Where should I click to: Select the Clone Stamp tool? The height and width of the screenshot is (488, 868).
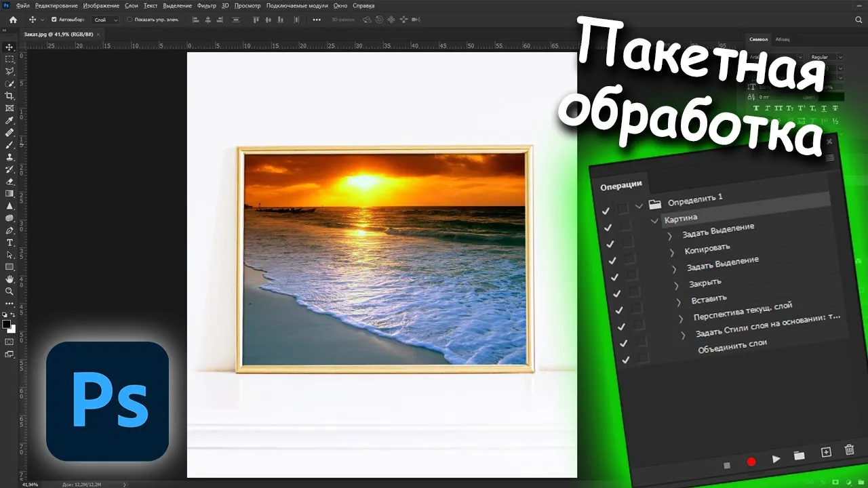(9, 157)
